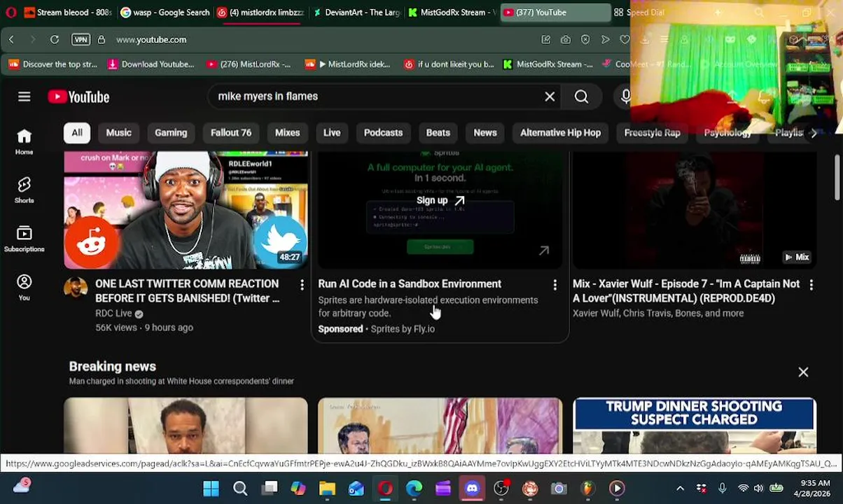The height and width of the screenshot is (504, 843).
Task: Show more filter chips with right arrow
Action: pos(814,133)
